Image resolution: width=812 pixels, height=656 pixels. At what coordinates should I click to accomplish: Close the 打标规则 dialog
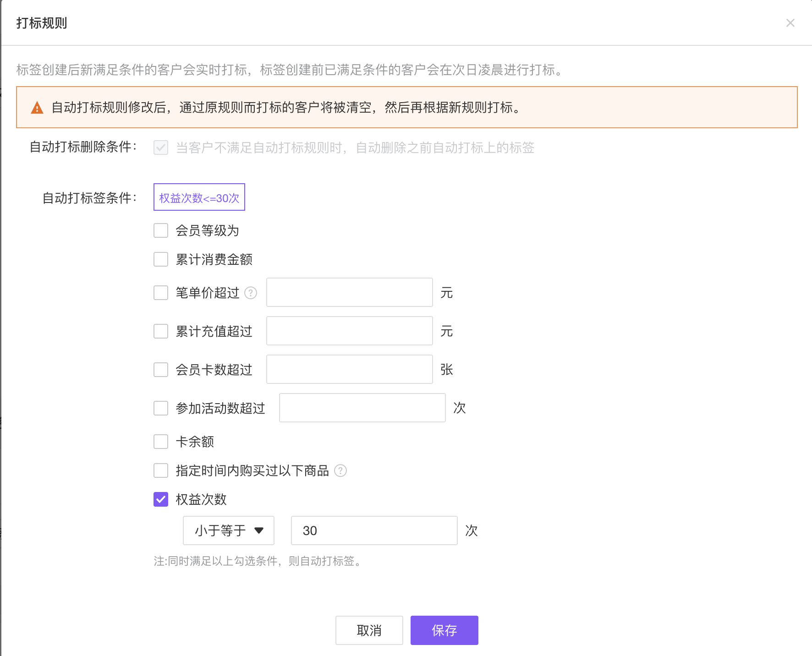click(x=790, y=23)
